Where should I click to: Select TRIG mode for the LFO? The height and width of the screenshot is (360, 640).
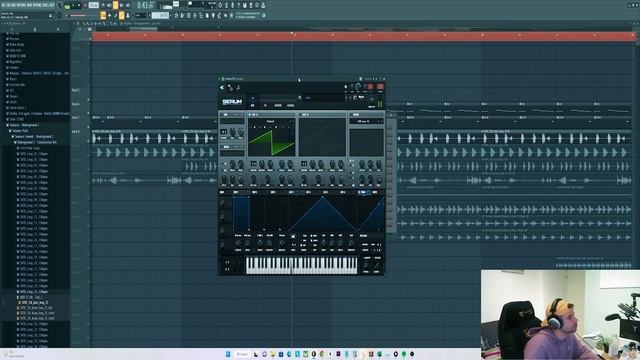click(x=305, y=236)
